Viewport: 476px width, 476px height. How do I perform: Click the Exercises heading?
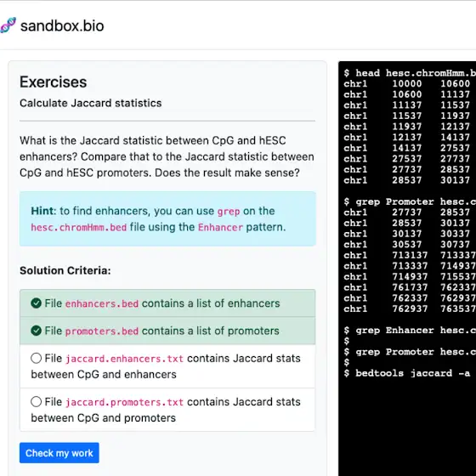click(54, 82)
